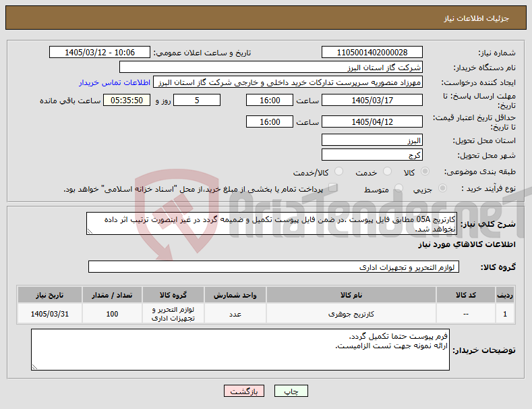Click the resize handle of buyer notes area

(x=34, y=367)
